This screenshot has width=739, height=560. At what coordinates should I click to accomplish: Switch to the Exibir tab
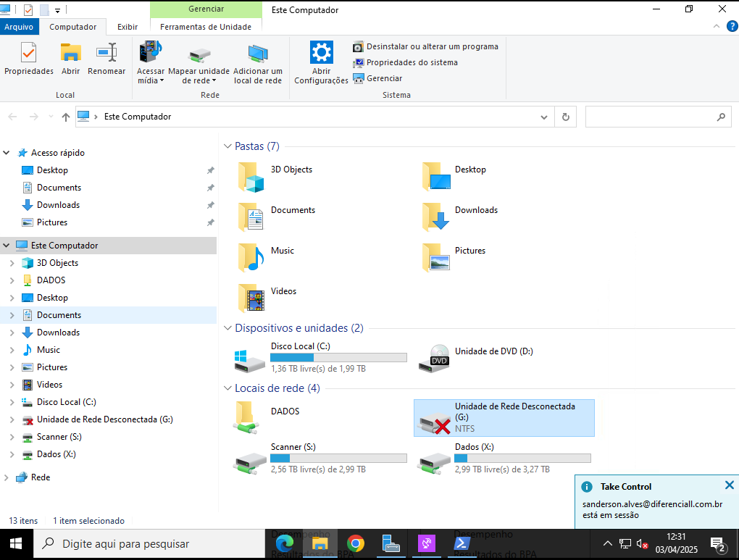128,27
